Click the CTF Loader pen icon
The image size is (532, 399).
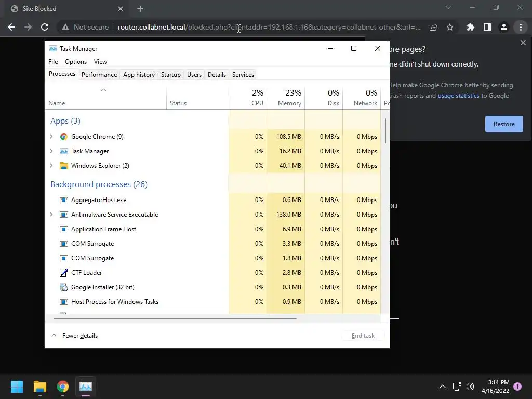63,272
